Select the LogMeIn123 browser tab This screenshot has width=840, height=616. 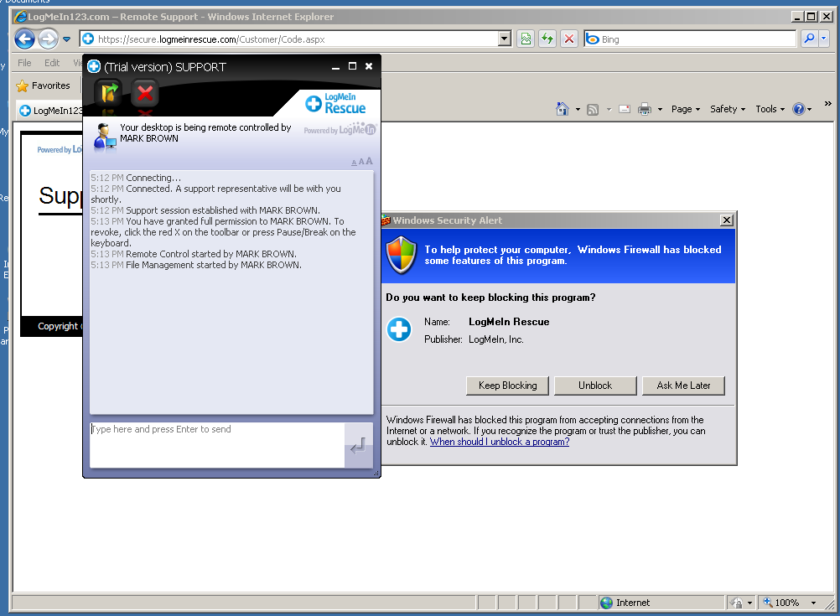(51, 111)
